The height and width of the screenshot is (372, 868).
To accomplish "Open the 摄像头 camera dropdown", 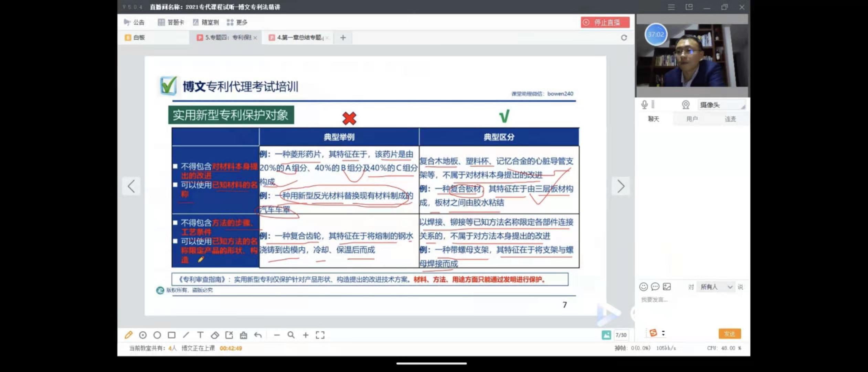I will 721,105.
